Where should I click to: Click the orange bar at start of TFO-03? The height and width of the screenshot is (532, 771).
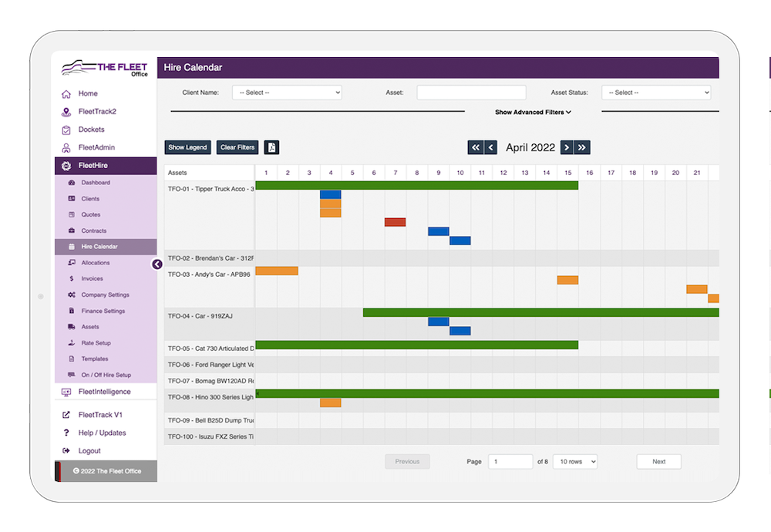[x=277, y=271]
